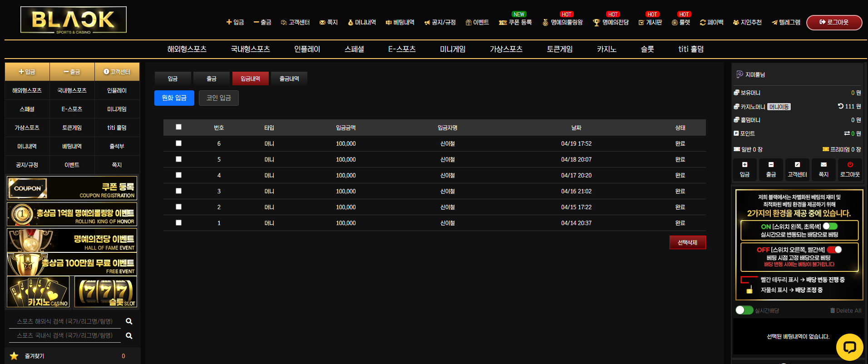This screenshot has height=364, width=868.
Task: Click the overseas sports search input field
Action: tap(65, 321)
